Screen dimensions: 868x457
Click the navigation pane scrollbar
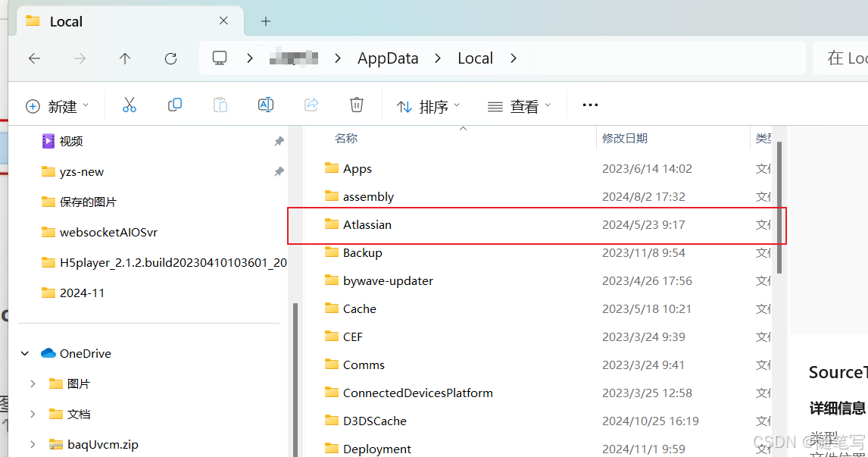point(295,380)
